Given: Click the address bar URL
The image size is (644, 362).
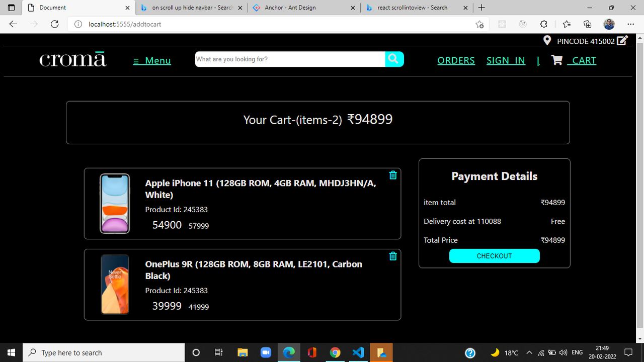Looking at the screenshot, I should click(x=125, y=24).
